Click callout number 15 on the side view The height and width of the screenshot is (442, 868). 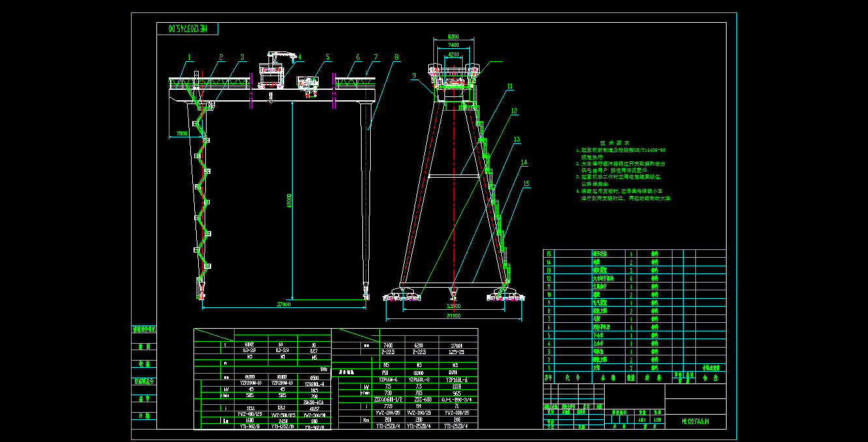point(527,184)
